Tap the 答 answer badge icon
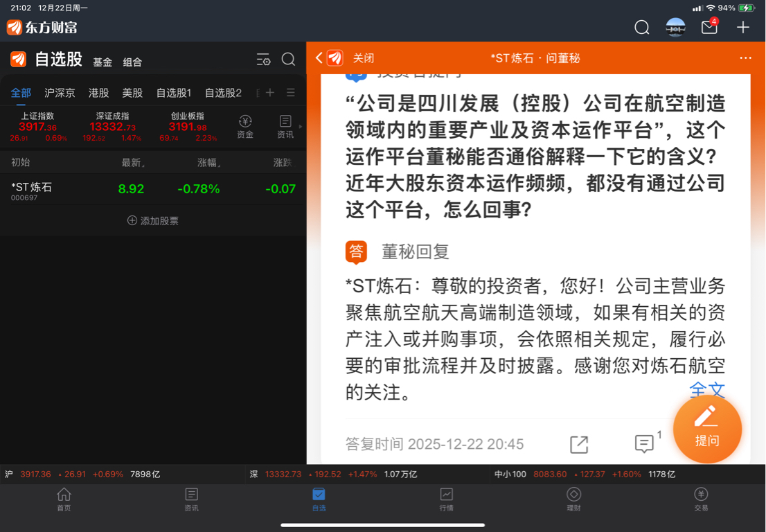The image size is (766, 532). [356, 252]
